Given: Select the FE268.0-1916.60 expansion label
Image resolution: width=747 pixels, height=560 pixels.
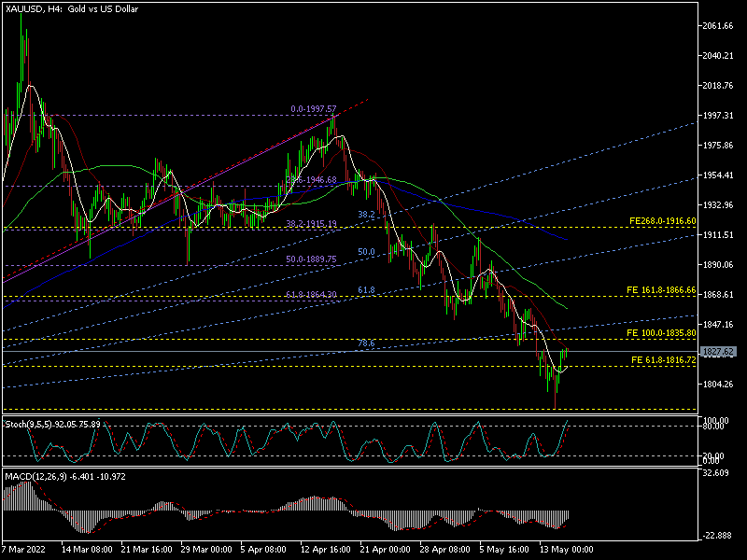Looking at the screenshot, I should click(662, 221).
